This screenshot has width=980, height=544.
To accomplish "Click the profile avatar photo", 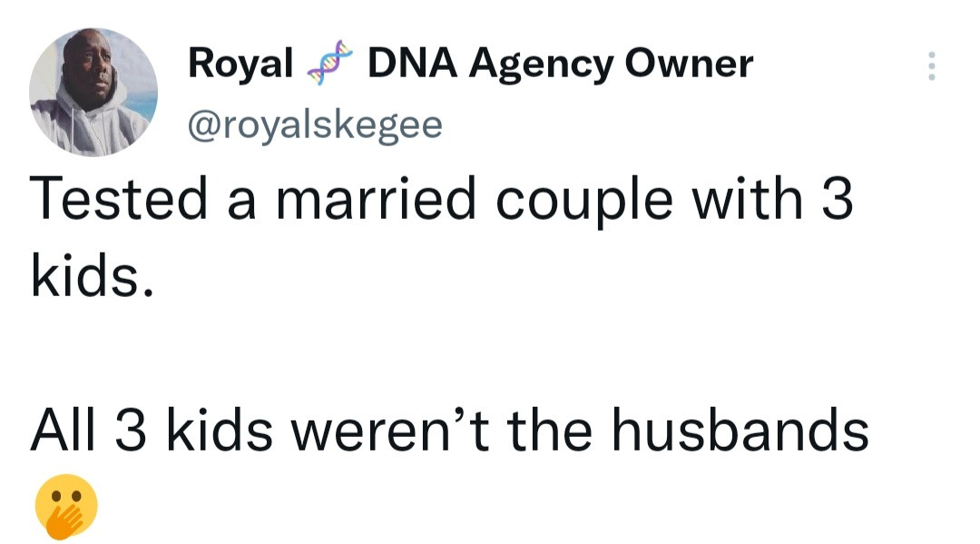I will (93, 92).
